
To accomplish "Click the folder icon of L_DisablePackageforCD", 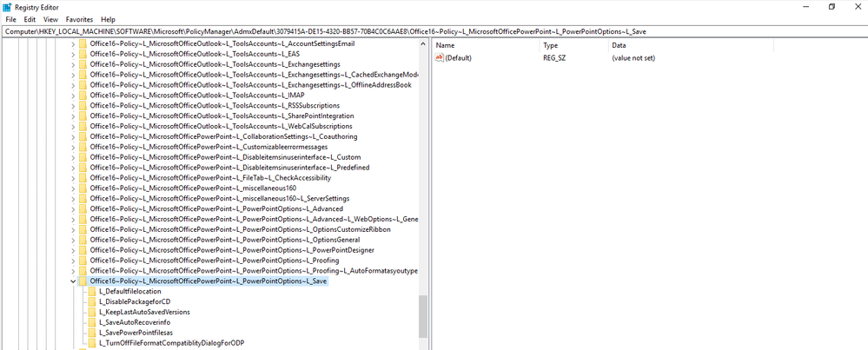I will [x=91, y=302].
